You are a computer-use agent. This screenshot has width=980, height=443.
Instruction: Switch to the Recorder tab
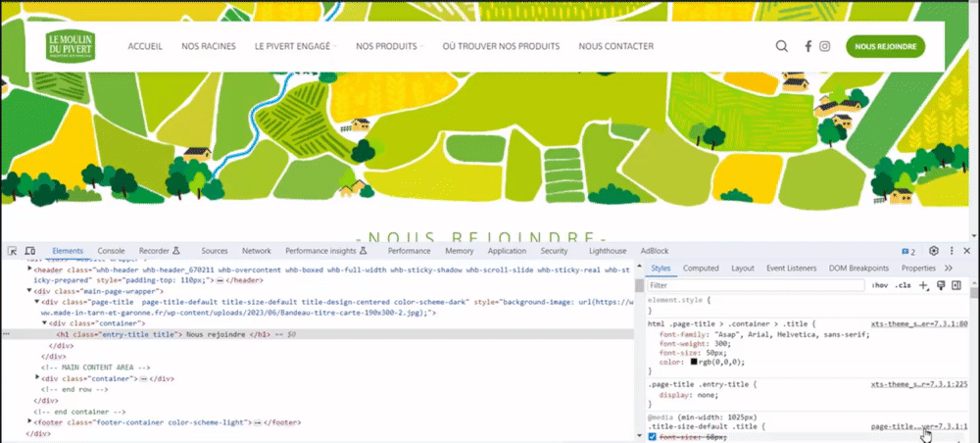160,251
